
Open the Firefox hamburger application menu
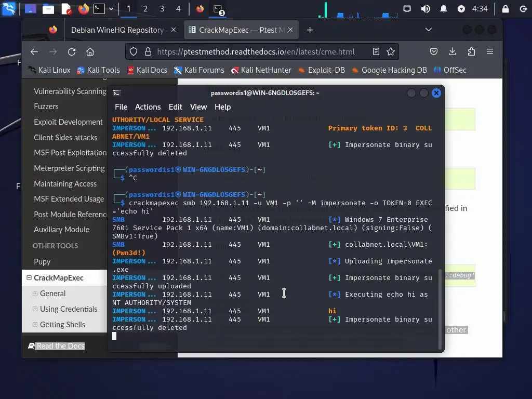(x=490, y=51)
